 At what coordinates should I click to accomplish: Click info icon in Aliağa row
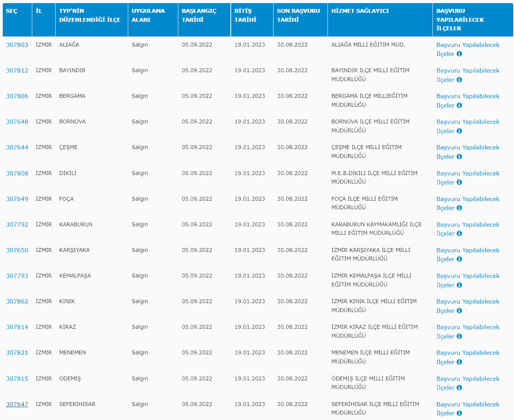(459, 54)
